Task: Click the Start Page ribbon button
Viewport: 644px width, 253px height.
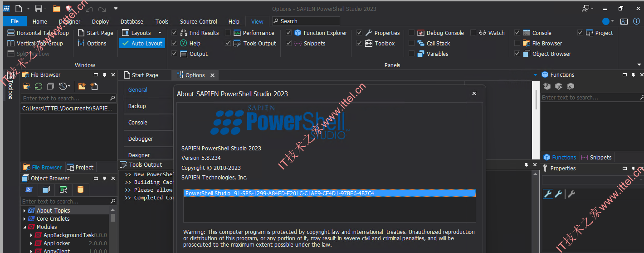Action: [x=95, y=33]
